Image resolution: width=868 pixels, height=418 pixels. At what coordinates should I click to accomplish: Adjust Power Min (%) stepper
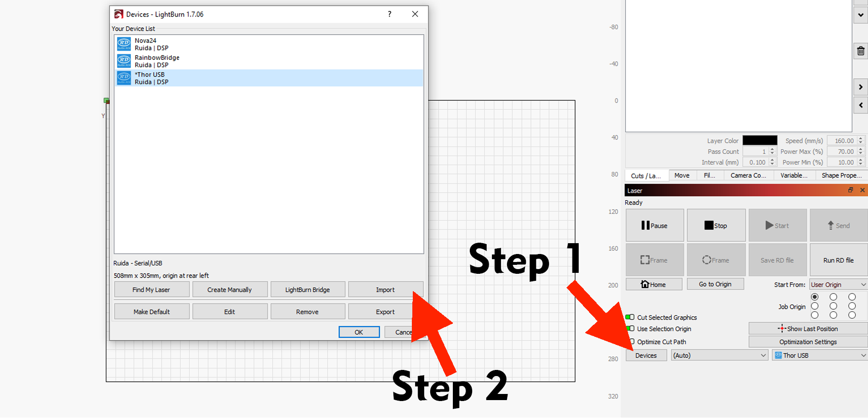click(x=860, y=162)
